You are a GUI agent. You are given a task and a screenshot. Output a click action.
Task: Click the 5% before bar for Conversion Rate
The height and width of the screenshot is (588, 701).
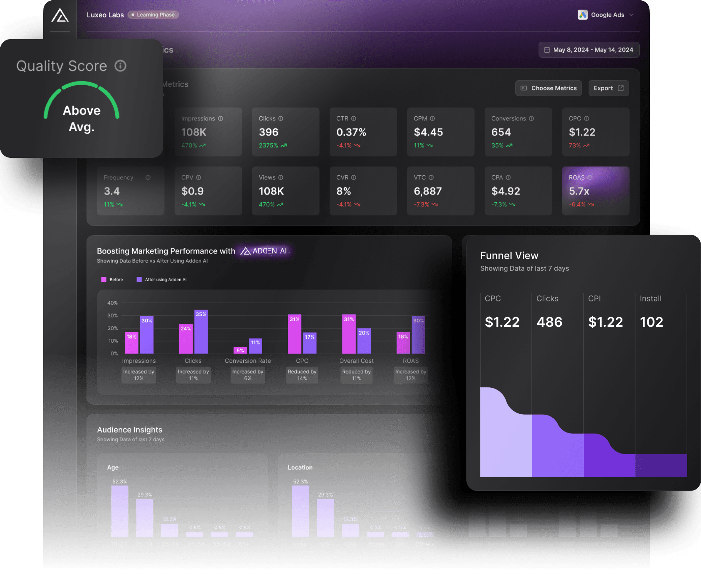click(240, 350)
